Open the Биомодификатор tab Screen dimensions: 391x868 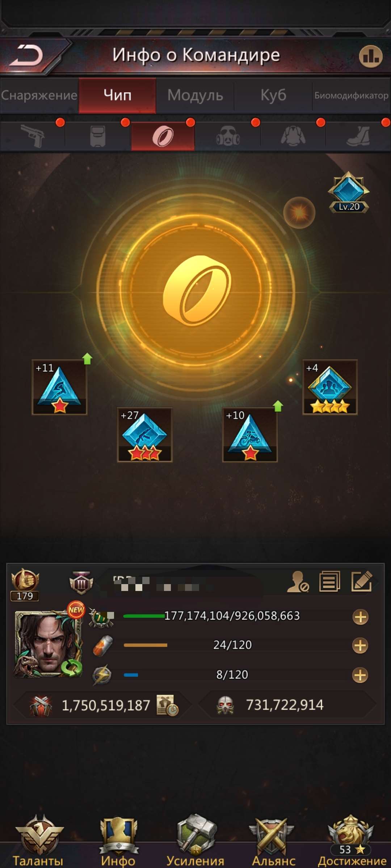tap(351, 95)
